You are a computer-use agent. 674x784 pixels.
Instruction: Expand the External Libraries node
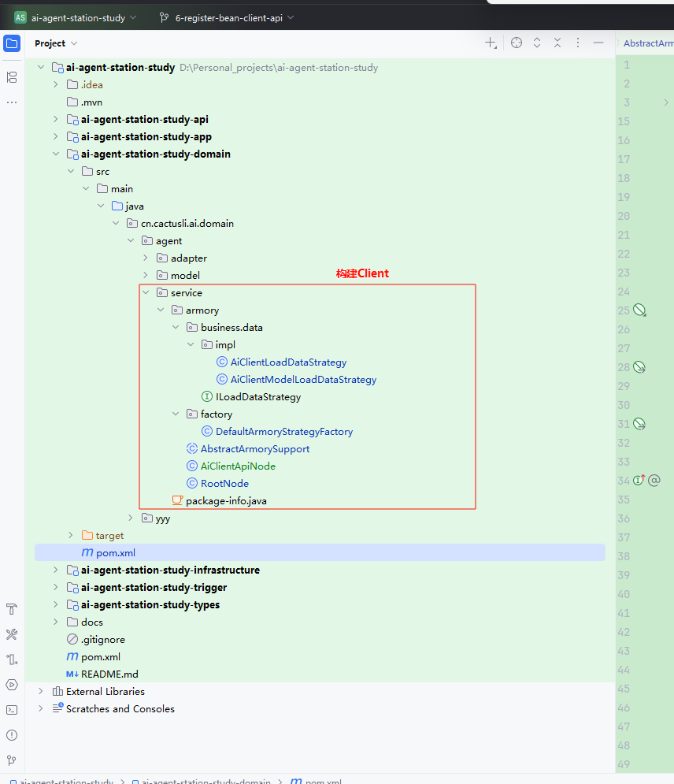pos(41,691)
